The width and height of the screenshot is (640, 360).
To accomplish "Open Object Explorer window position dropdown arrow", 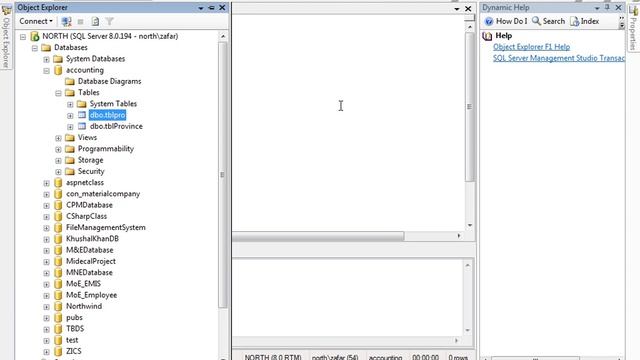I will (x=201, y=8).
